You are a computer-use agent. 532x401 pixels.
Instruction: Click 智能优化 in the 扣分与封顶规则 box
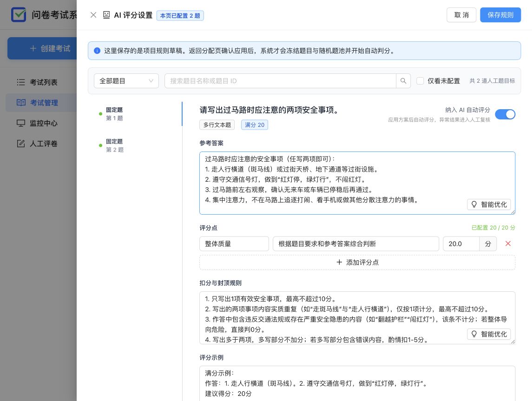489,334
